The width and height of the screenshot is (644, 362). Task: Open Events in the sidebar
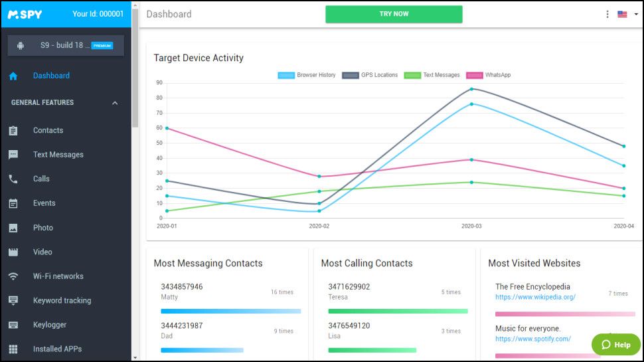coord(44,203)
